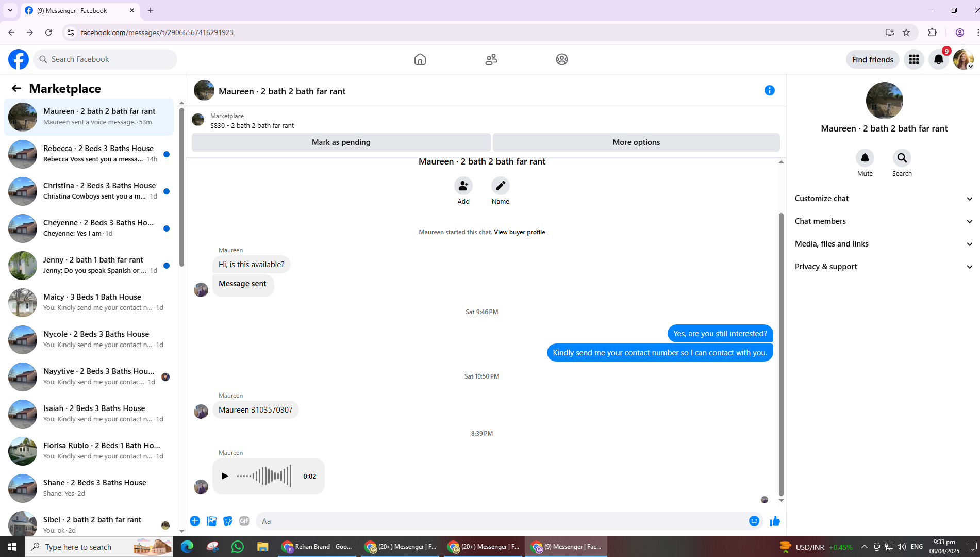Open Maureen's large profile thumbnail
The width and height of the screenshot is (980, 557).
tap(884, 101)
